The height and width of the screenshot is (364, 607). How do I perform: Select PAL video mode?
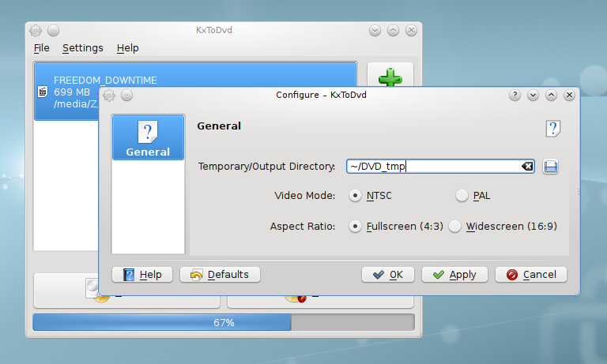click(473, 196)
